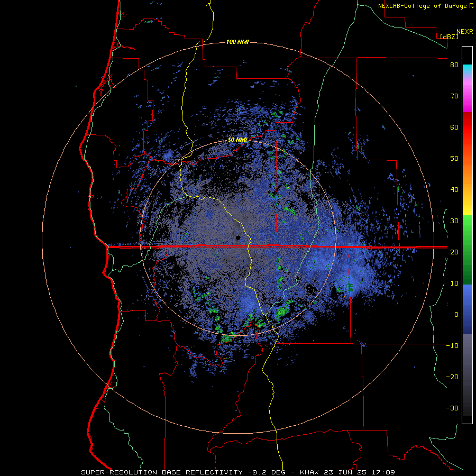This screenshot has width=476, height=476.
Task: Click the -20 dBZ scale label
Action: (x=452, y=377)
